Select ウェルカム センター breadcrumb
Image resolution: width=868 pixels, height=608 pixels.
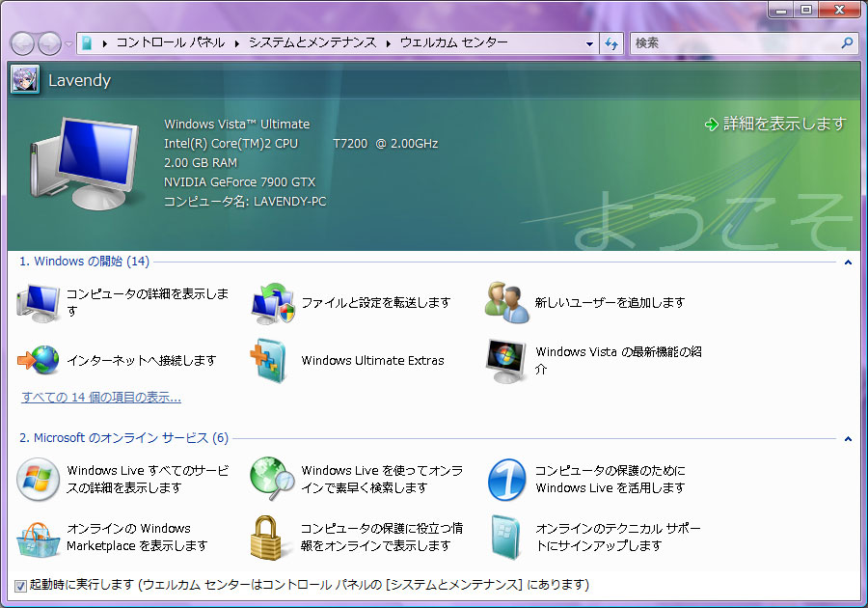tap(453, 42)
